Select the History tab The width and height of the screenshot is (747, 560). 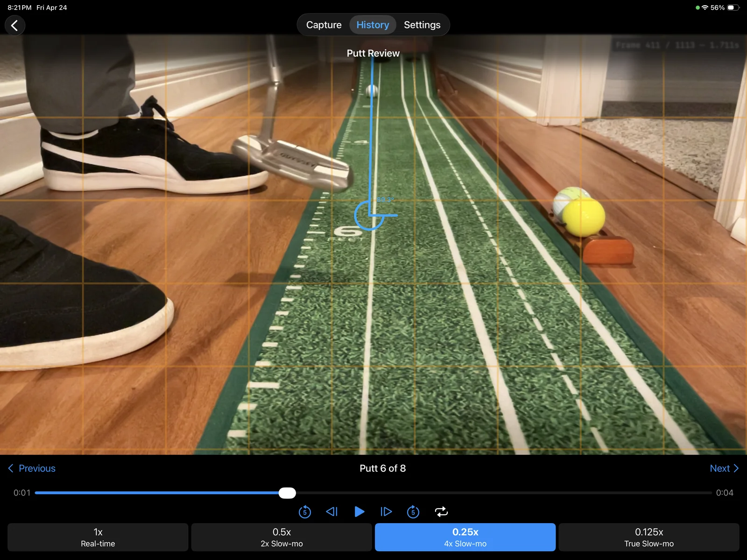[373, 24]
